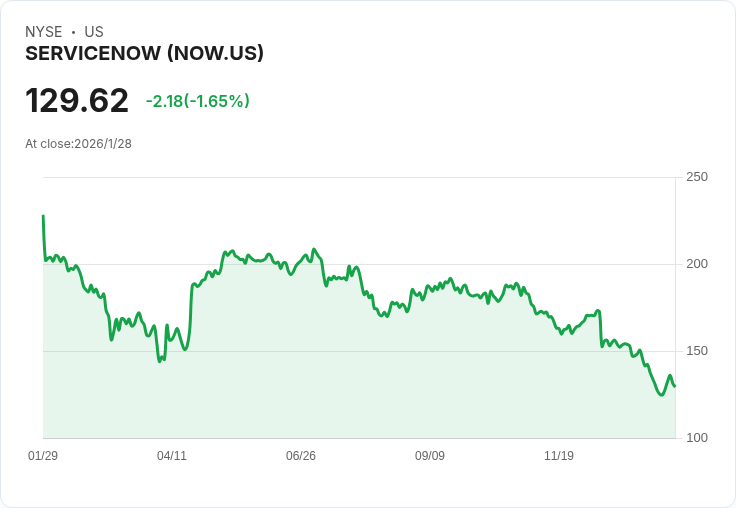Select the 11/19 date on the x-axis

click(559, 456)
